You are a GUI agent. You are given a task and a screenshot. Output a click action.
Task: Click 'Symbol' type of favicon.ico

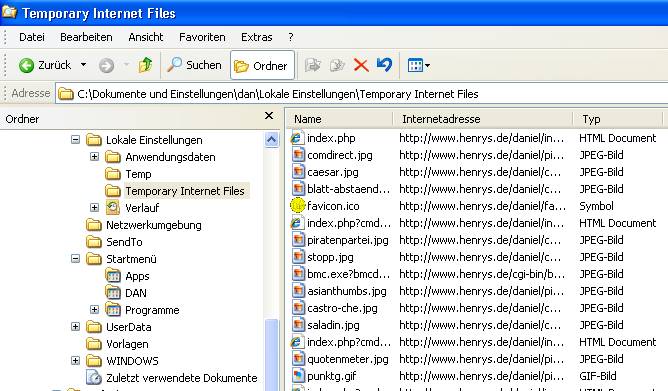597,206
